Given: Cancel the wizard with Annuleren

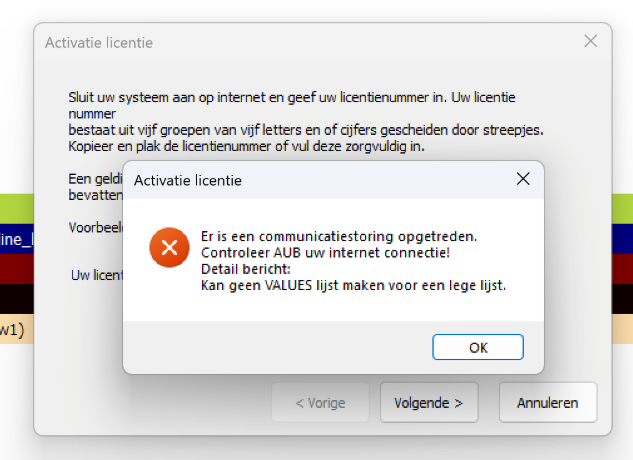Looking at the screenshot, I should 548,403.
